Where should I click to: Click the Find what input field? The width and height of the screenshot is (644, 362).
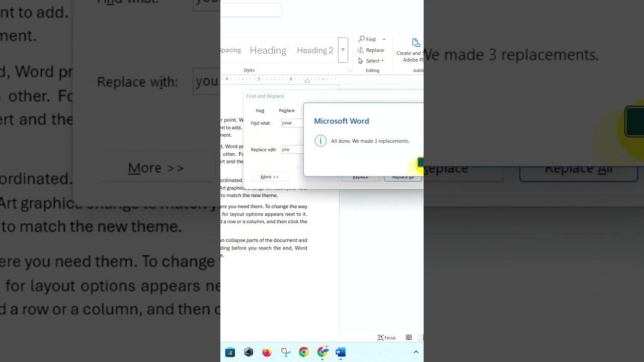[292, 123]
